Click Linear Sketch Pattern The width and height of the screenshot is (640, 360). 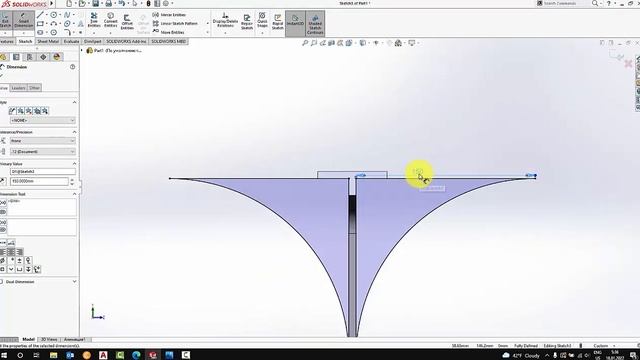175,23
